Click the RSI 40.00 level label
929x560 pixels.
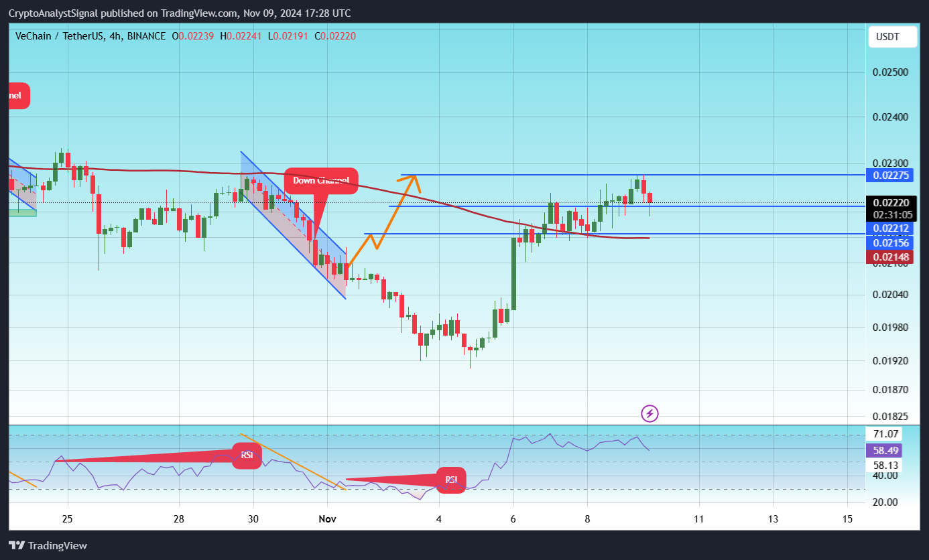[x=885, y=476]
